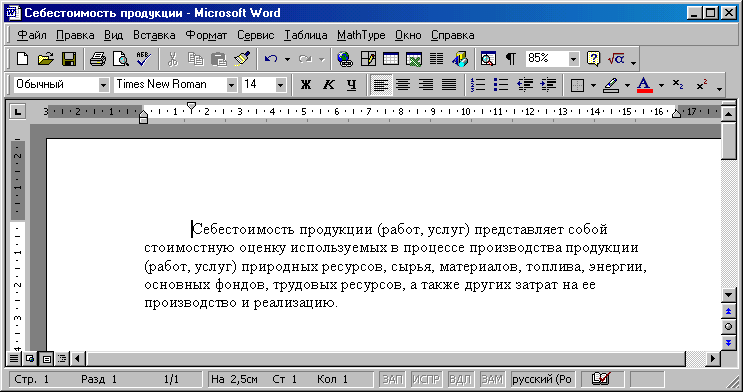Click the Office Assistant help icon
This screenshot has width=743, height=392.
(x=593, y=59)
